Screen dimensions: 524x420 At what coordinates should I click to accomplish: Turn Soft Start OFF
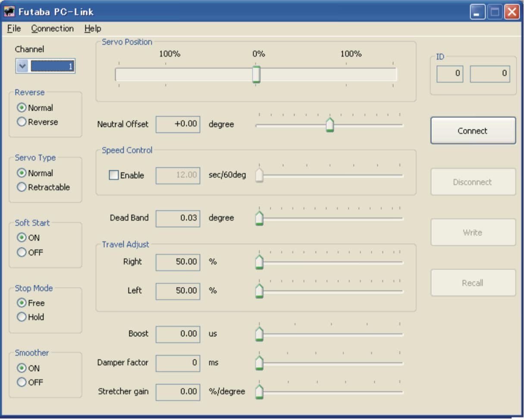coord(22,252)
